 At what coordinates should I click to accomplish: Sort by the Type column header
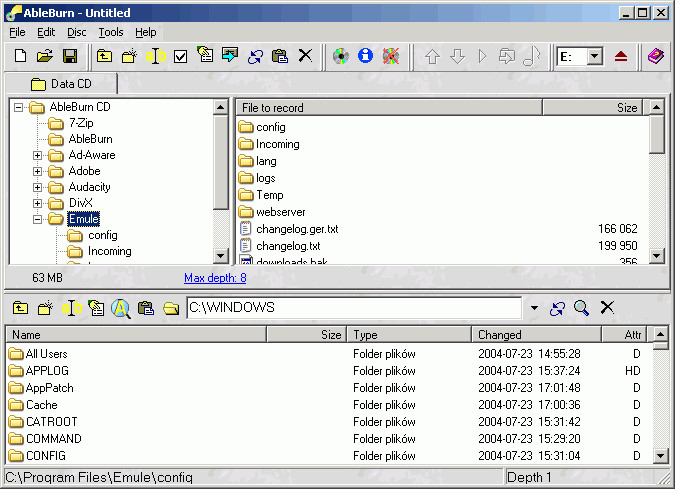click(409, 334)
